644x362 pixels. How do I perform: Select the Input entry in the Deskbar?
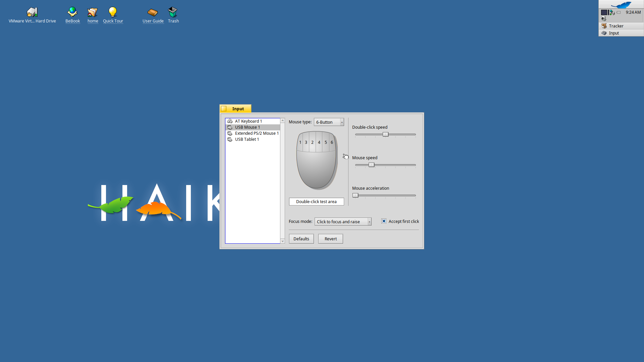(621, 33)
